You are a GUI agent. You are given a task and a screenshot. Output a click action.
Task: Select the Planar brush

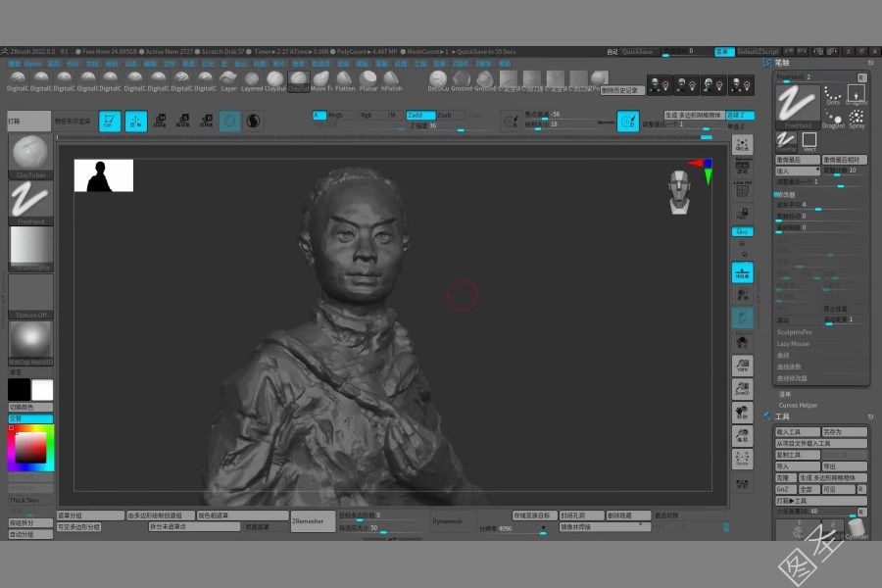(368, 81)
